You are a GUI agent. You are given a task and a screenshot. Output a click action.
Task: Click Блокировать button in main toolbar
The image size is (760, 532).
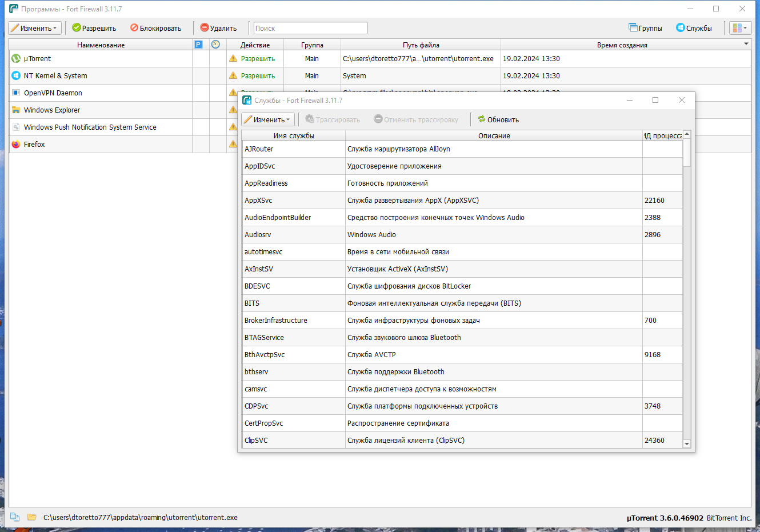coord(156,28)
